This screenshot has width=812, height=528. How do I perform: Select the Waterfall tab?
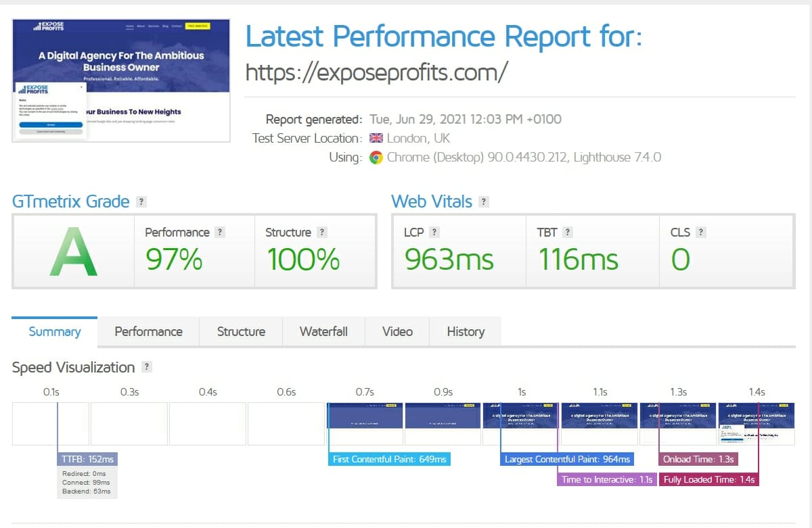point(323,331)
